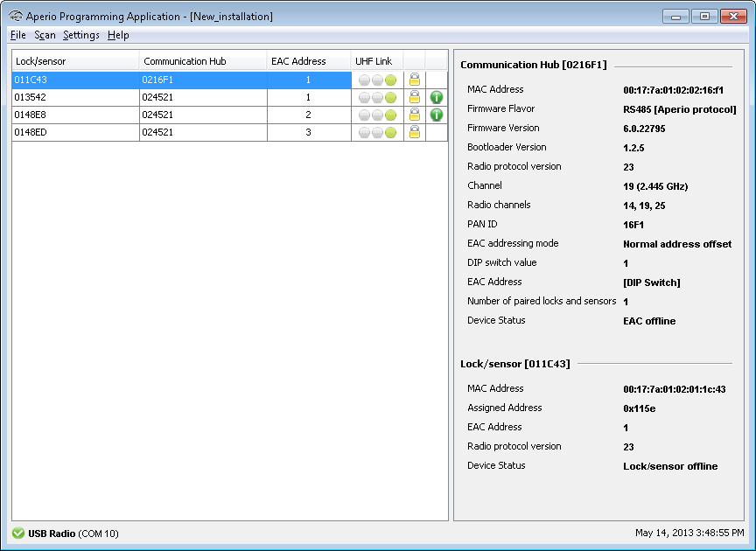
Task: Click hub cell 0216F1 in the table
Action: [x=203, y=80]
